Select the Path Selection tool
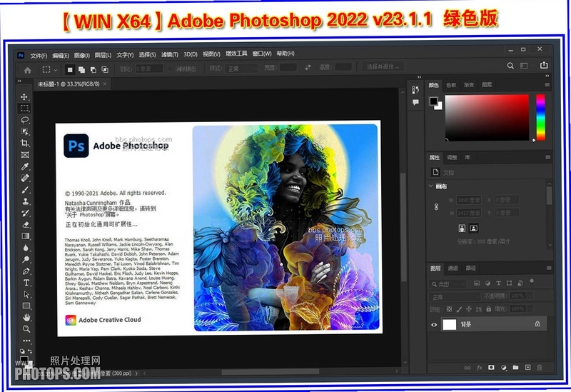 (x=26, y=294)
